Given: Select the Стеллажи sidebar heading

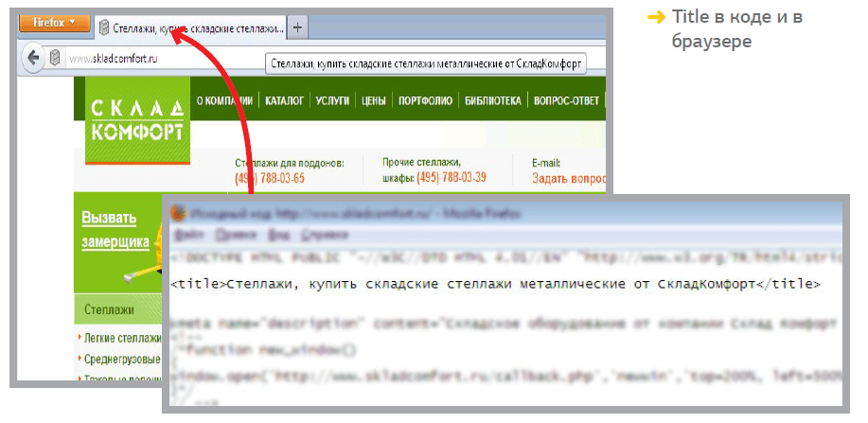Looking at the screenshot, I should coord(109,309).
